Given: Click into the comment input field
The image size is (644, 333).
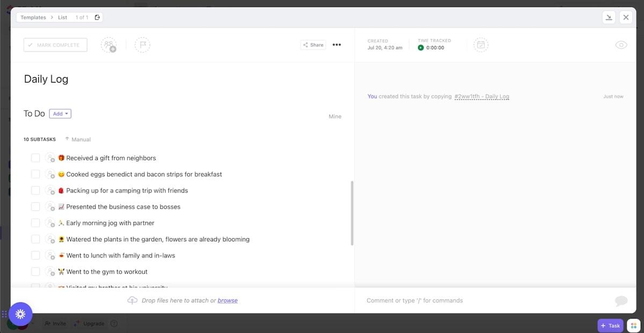Looking at the screenshot, I should 483,301.
